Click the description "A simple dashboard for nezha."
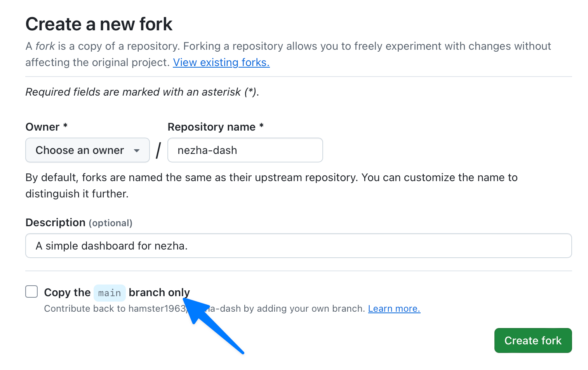 (111, 246)
